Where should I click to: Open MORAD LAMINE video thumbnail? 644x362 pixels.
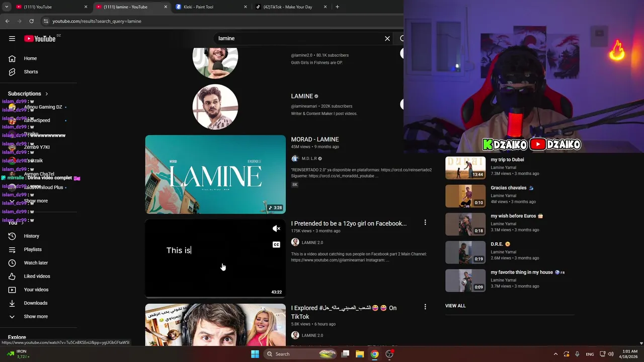[x=215, y=174]
